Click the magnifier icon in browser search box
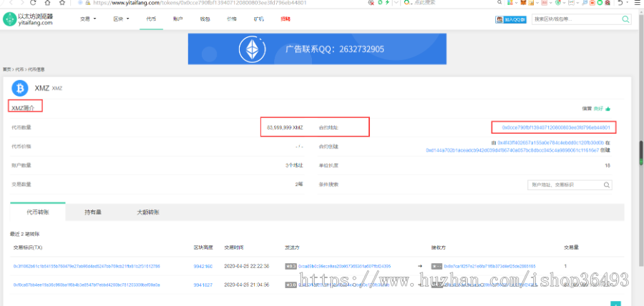The height and width of the screenshot is (306, 644). tap(499, 2)
